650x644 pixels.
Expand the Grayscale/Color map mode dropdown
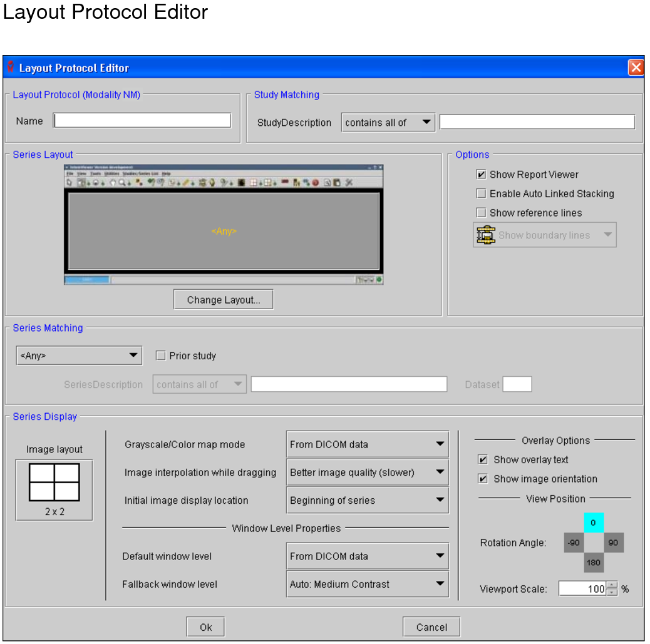pyautogui.click(x=368, y=444)
